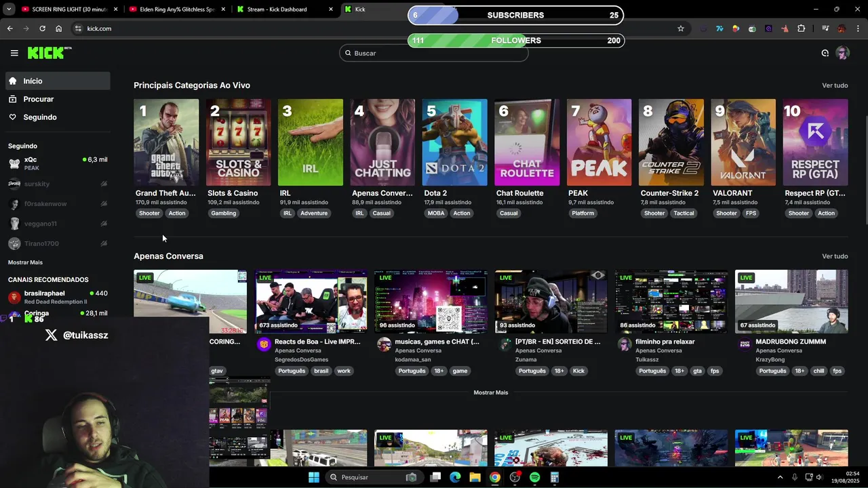868x488 pixels.
Task: Click browser back arrow
Action: pos(10,28)
